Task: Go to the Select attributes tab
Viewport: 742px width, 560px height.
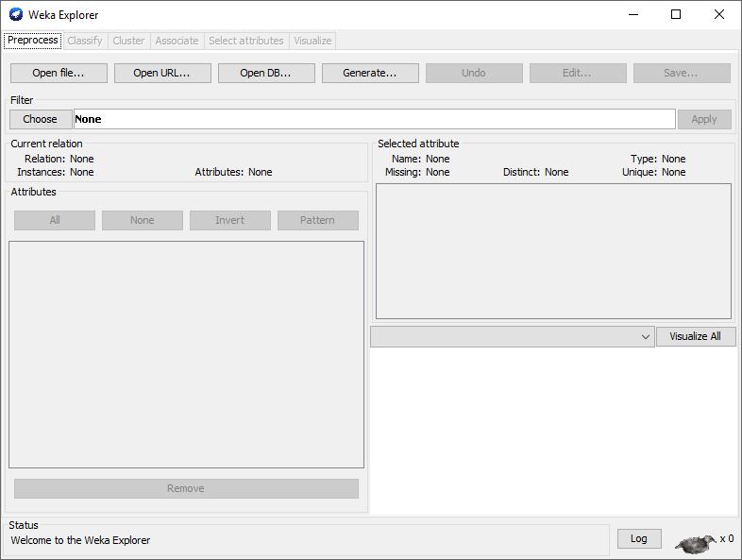Action: [246, 41]
